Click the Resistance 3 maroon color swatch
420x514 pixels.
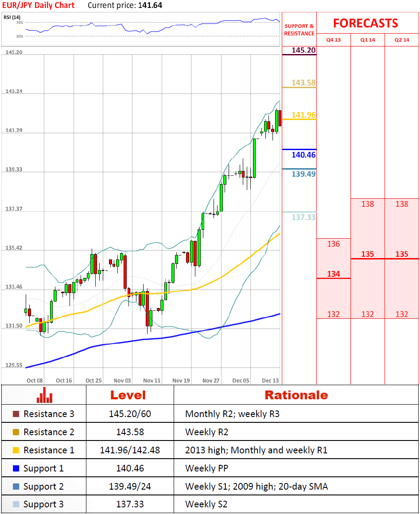[16, 414]
